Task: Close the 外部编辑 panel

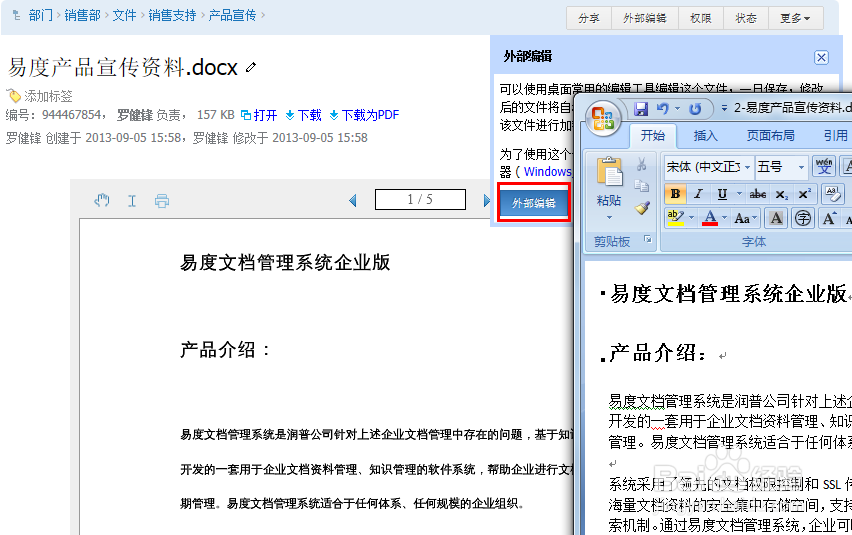Action: coord(822,57)
